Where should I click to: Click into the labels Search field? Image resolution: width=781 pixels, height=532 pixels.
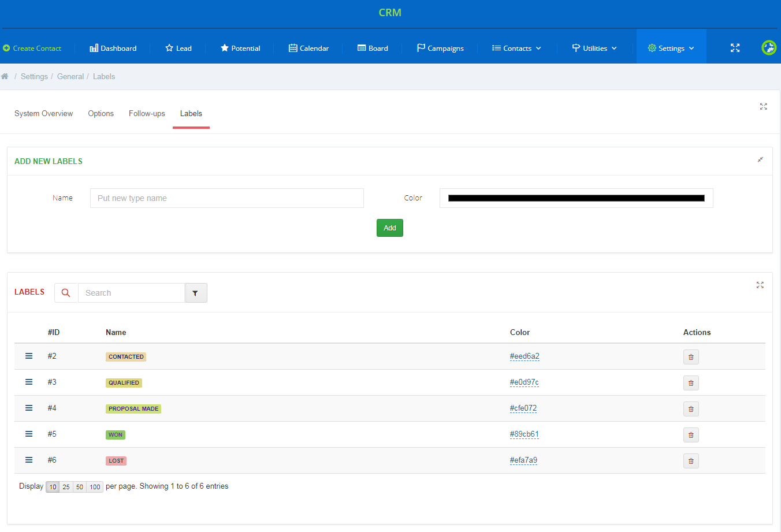132,293
